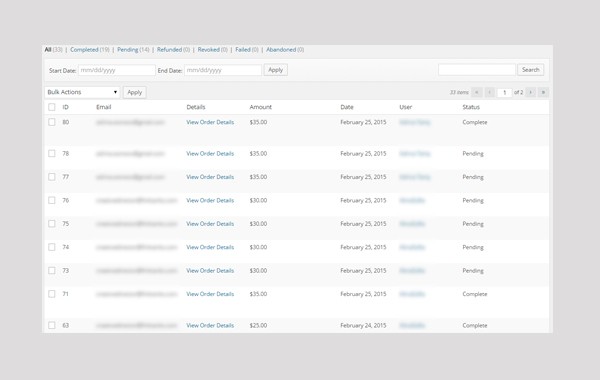Focus the End Date field

[x=223, y=70]
